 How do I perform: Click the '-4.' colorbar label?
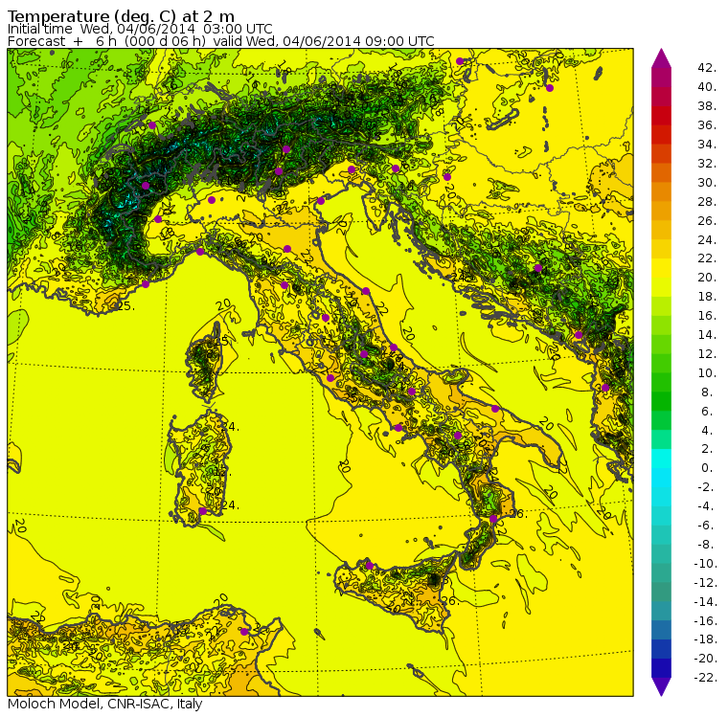706,505
